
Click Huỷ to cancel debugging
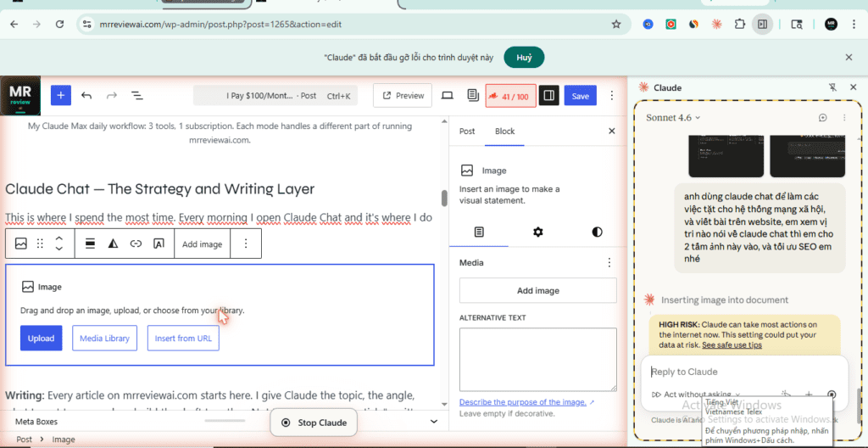[524, 57]
